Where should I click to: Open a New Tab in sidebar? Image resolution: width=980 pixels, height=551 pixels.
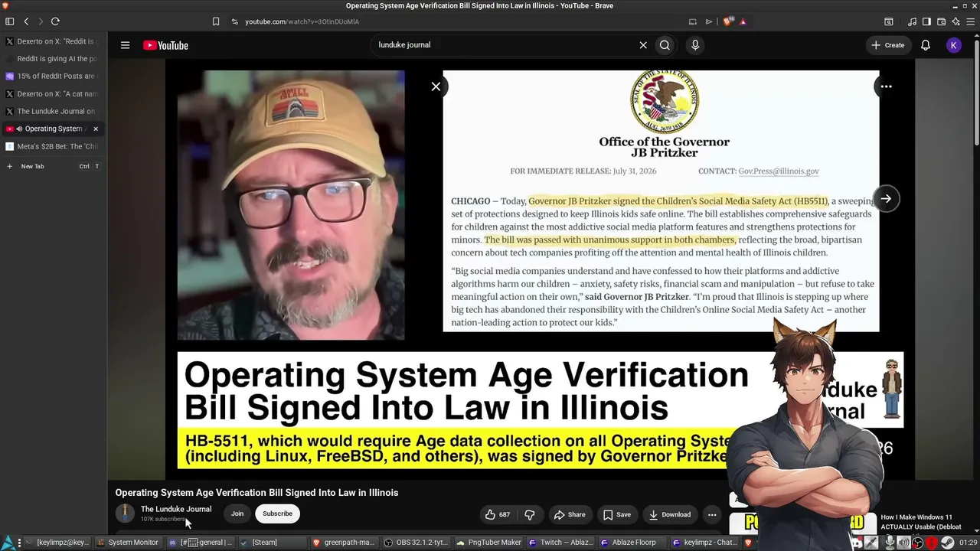[x=52, y=166]
